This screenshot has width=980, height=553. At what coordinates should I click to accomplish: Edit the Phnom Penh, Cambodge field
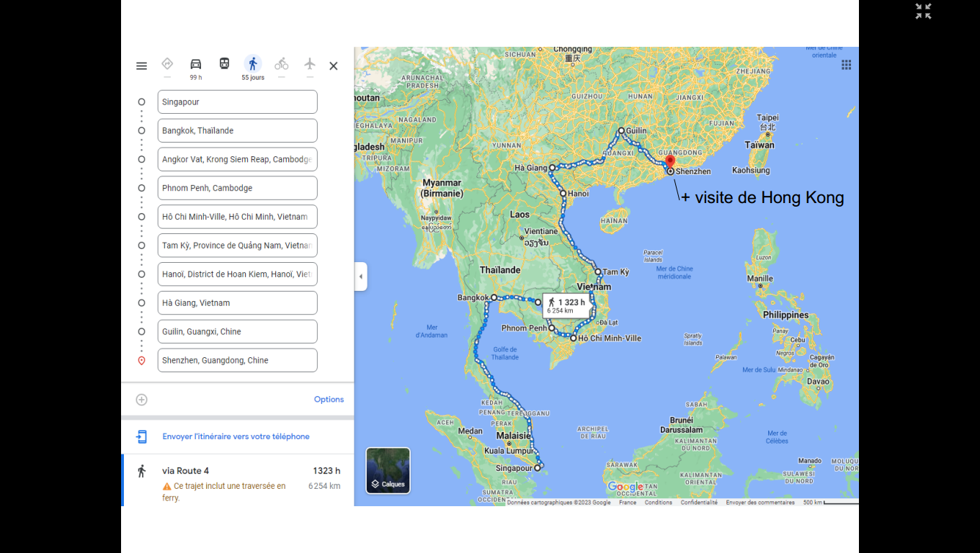tap(238, 188)
